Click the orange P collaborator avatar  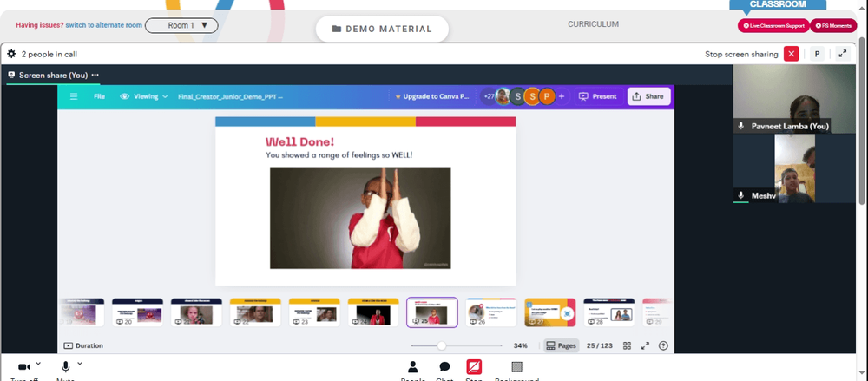[546, 96]
